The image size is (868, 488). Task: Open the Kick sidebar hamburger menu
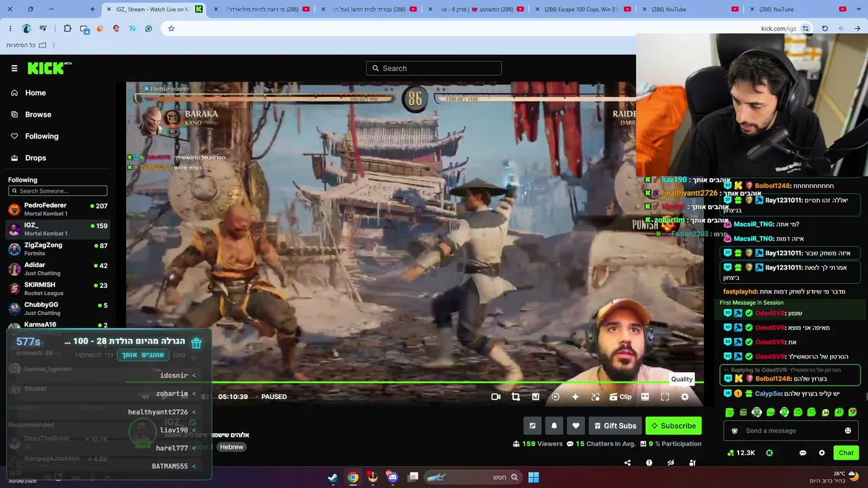point(14,68)
